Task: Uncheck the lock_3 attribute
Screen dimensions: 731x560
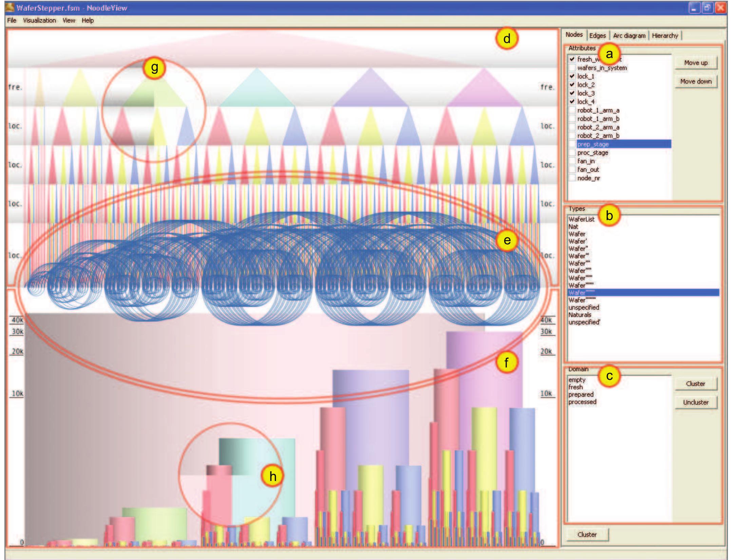Action: tap(572, 93)
